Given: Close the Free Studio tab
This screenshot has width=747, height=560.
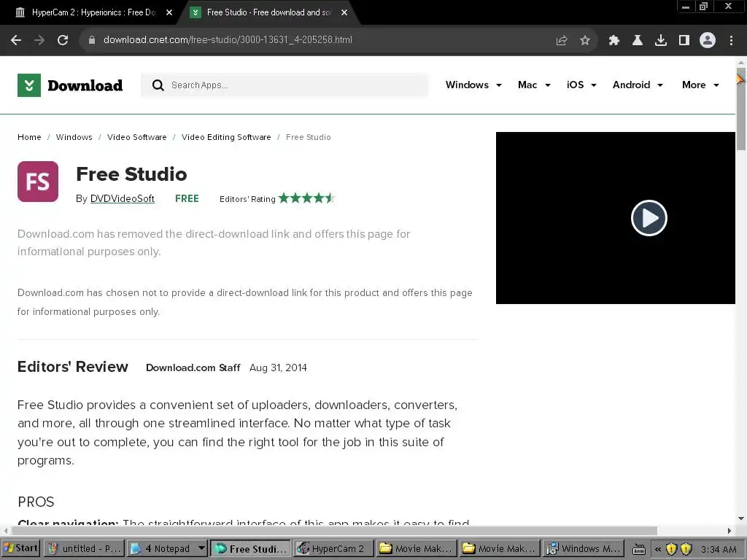Looking at the screenshot, I should (344, 12).
